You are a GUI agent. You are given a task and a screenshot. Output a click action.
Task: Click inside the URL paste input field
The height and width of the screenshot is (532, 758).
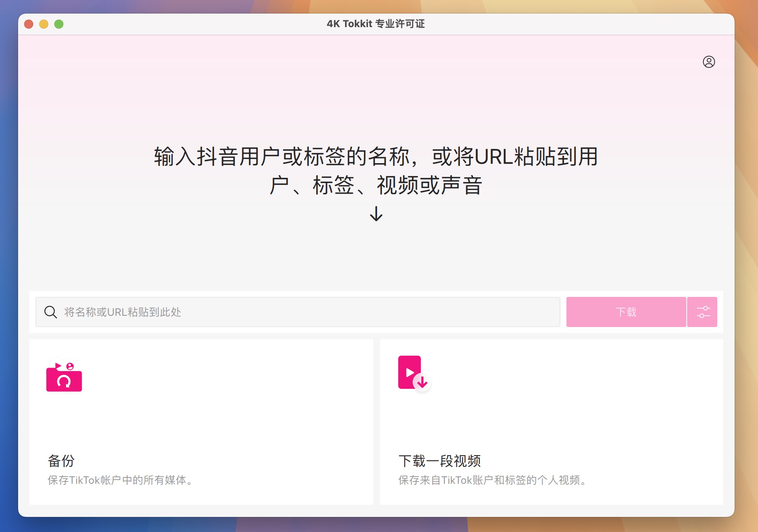point(298,312)
